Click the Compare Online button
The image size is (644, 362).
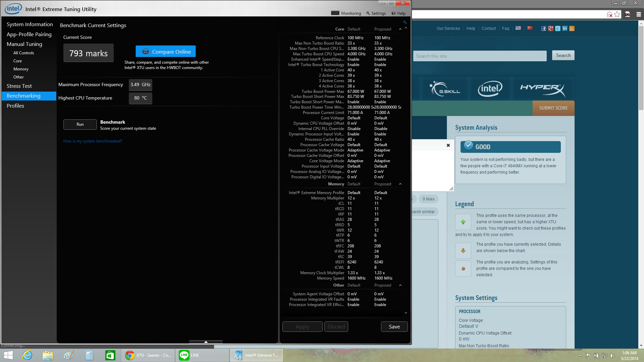pyautogui.click(x=166, y=52)
